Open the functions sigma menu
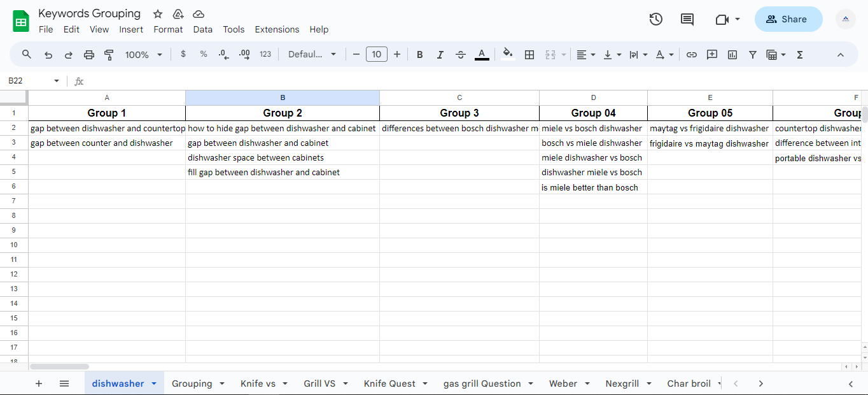 (x=800, y=55)
